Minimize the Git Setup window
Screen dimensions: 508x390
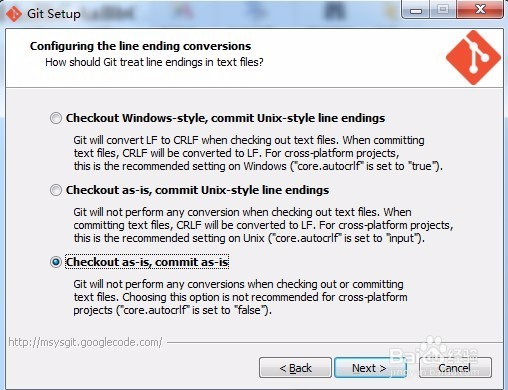point(416,10)
